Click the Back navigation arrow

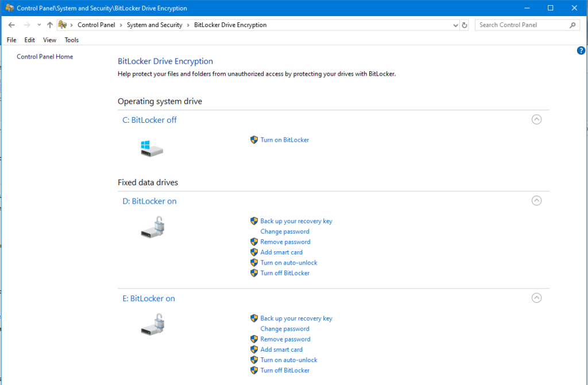pyautogui.click(x=11, y=25)
